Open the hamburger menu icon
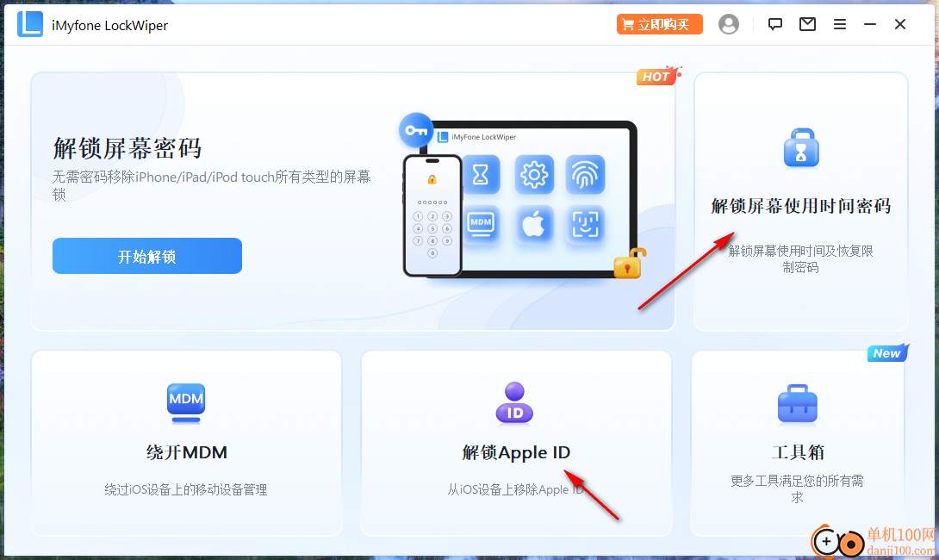Image resolution: width=939 pixels, height=560 pixels. [x=840, y=25]
